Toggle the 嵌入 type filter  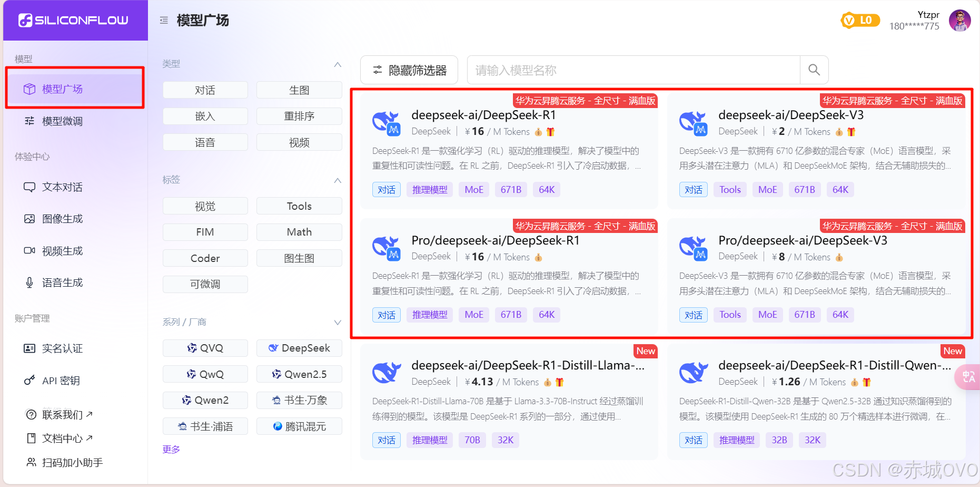click(205, 116)
